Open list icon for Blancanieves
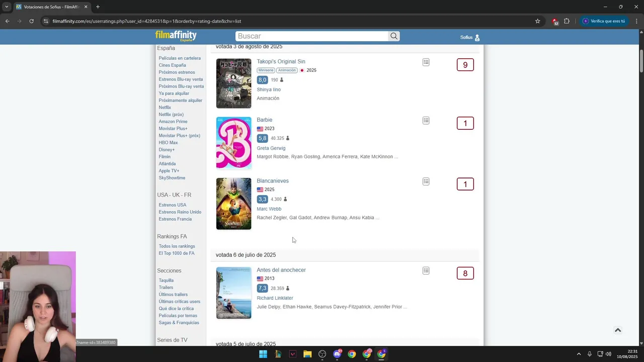 click(x=426, y=182)
